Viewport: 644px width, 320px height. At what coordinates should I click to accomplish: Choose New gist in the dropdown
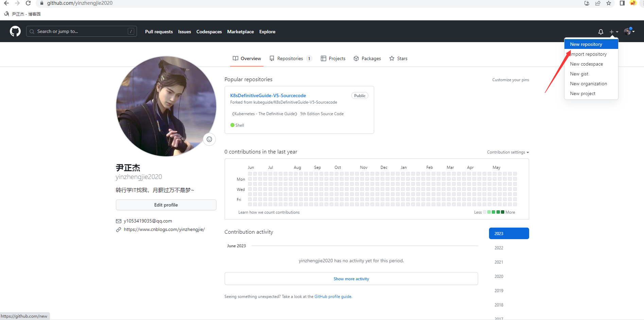579,74
